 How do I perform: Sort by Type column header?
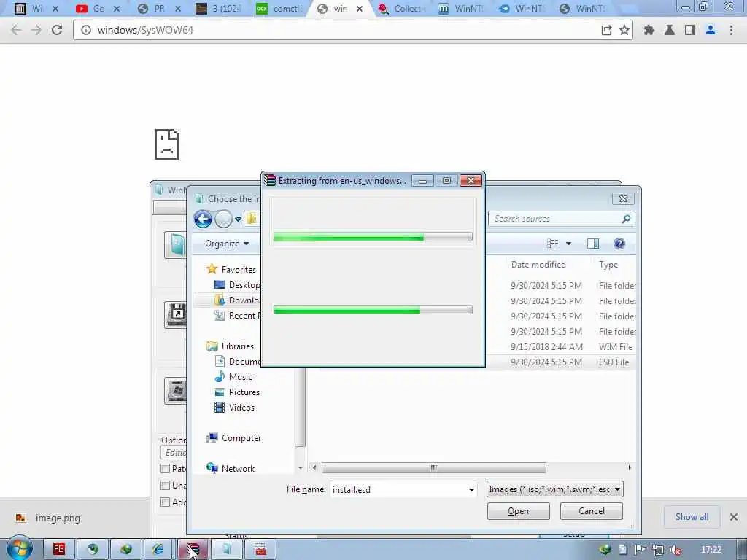coord(608,264)
